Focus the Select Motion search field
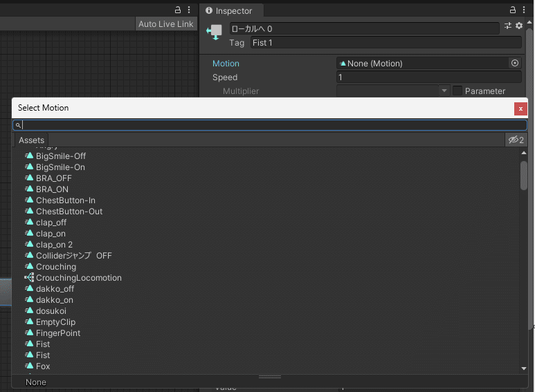The height and width of the screenshot is (392, 535). point(270,125)
